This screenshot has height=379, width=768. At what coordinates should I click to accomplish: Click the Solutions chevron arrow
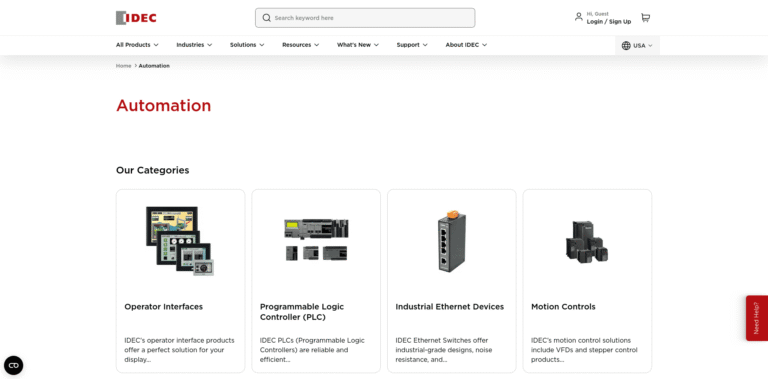[262, 45]
